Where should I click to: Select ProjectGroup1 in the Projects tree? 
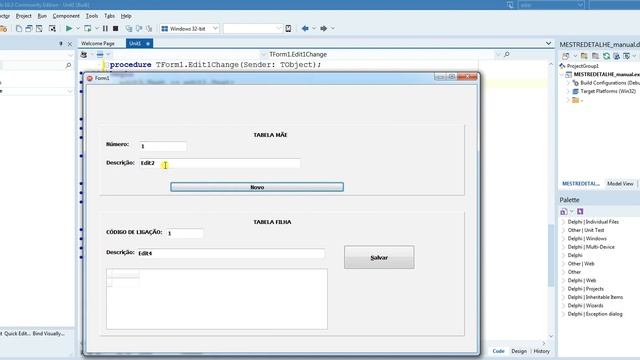pyautogui.click(x=582, y=66)
